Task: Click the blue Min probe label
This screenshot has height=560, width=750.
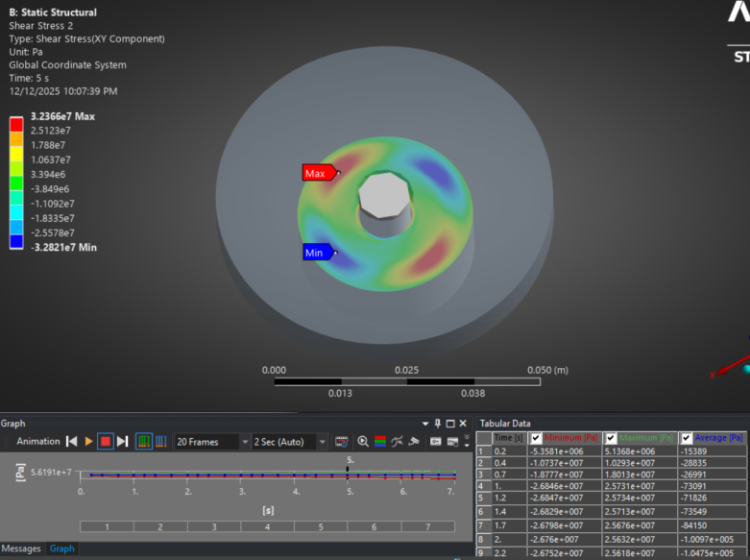Action: (x=316, y=253)
